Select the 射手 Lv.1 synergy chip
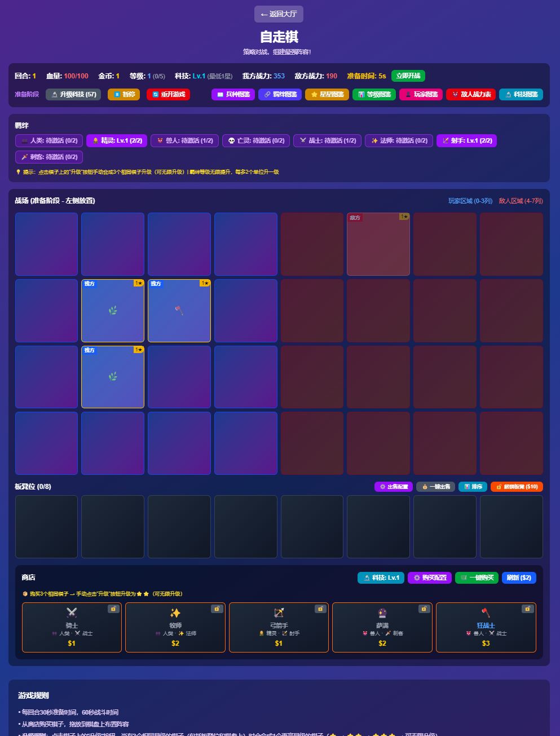The width and height of the screenshot is (560, 736). pyautogui.click(x=466, y=140)
